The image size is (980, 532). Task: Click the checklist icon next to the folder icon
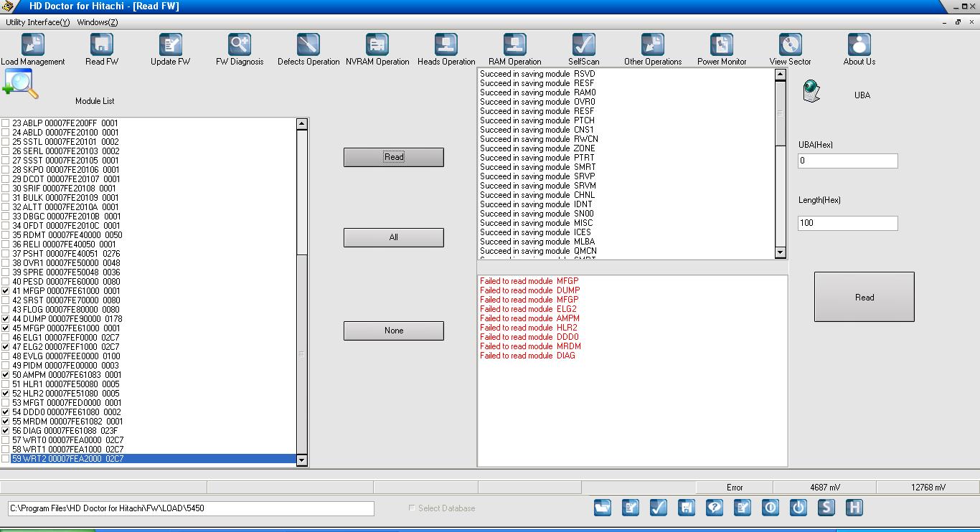(631, 508)
